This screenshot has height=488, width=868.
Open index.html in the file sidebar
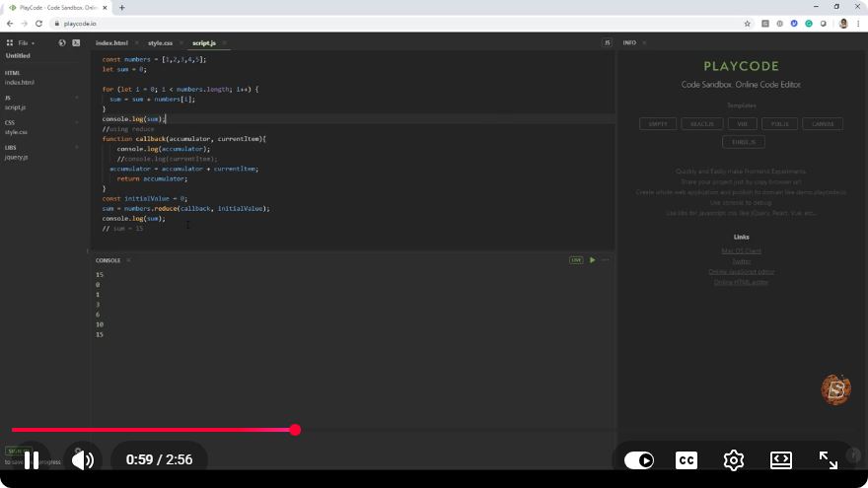tap(20, 83)
